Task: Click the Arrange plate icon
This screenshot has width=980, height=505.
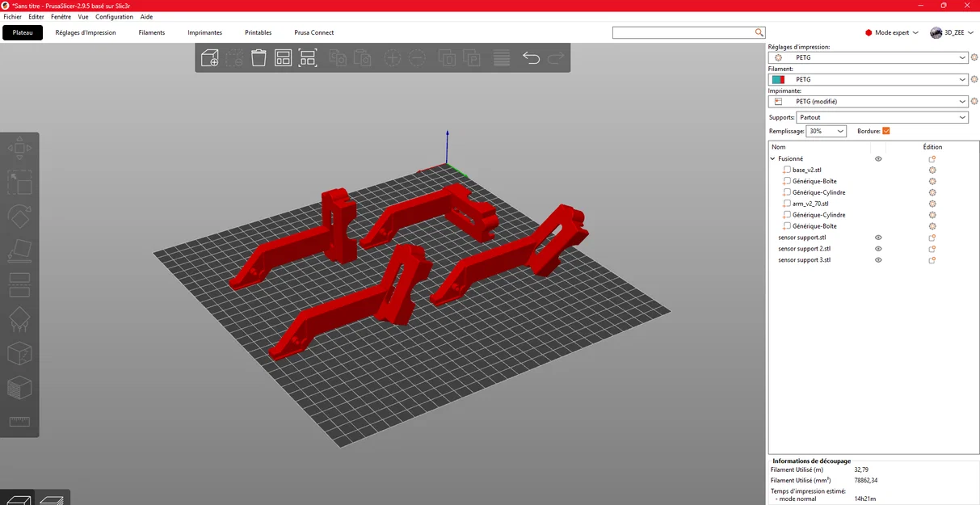Action: pos(283,57)
